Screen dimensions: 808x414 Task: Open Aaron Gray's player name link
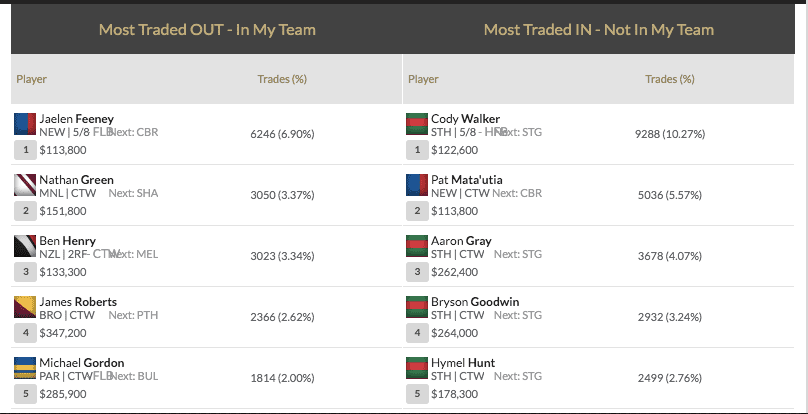[461, 241]
